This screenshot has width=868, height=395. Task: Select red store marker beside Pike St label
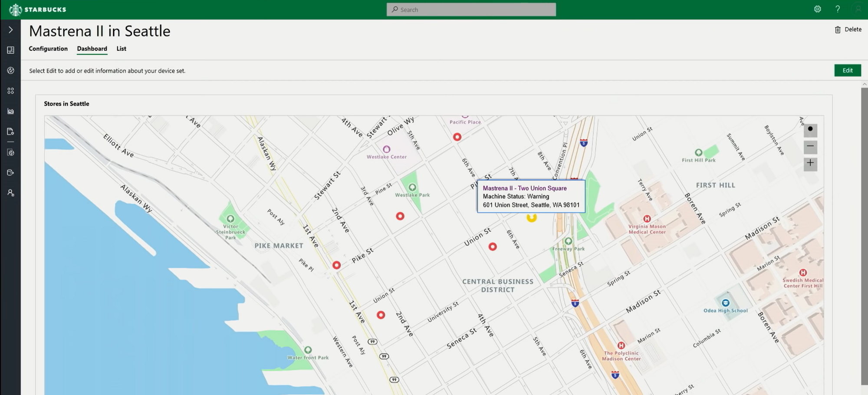[x=336, y=265]
